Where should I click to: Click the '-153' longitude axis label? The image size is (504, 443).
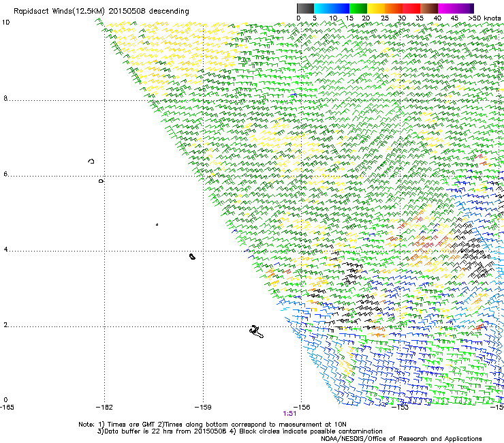[x=400, y=408]
